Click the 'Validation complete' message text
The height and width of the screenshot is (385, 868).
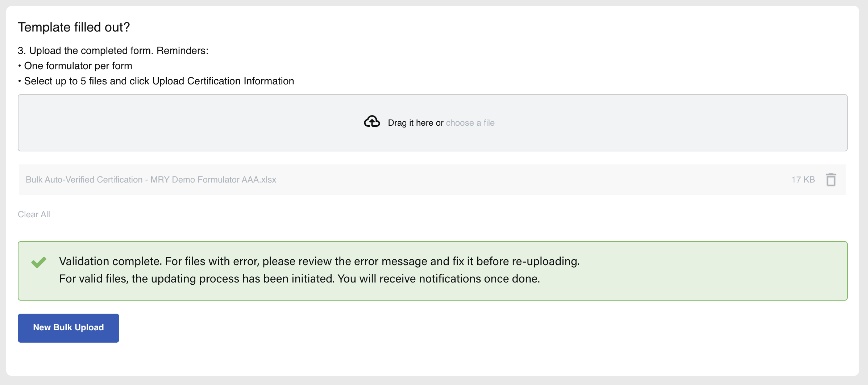tap(319, 261)
